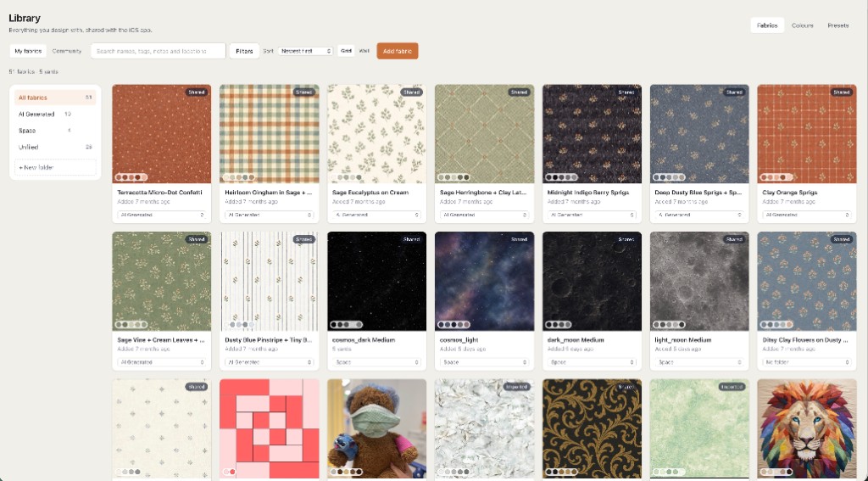Click the Shared badge on light_moon Medium

(x=735, y=239)
